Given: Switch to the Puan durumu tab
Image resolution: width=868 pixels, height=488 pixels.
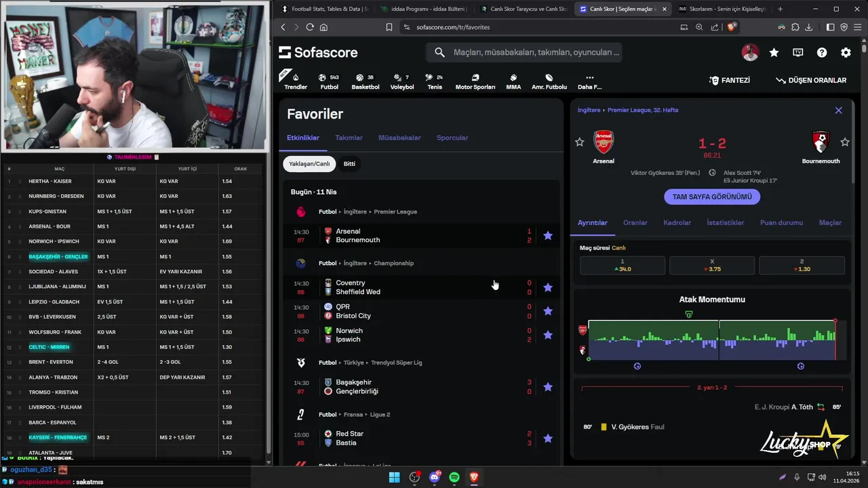Looking at the screenshot, I should pos(782,222).
